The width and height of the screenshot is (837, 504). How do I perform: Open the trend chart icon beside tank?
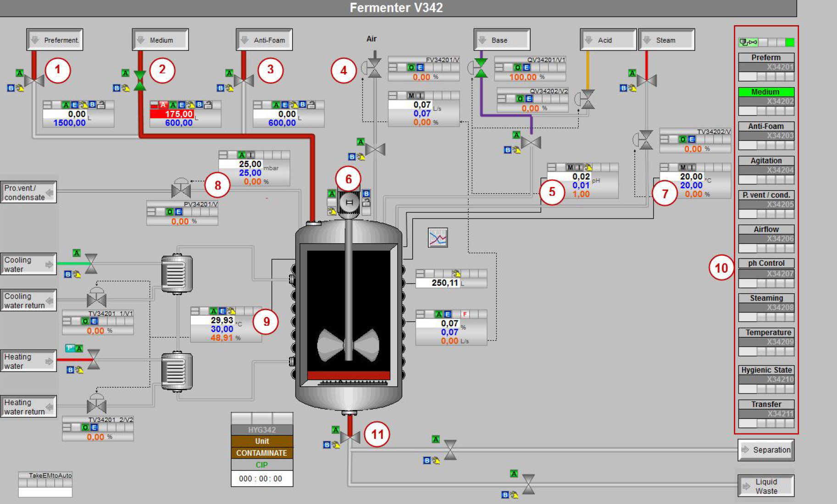(438, 238)
